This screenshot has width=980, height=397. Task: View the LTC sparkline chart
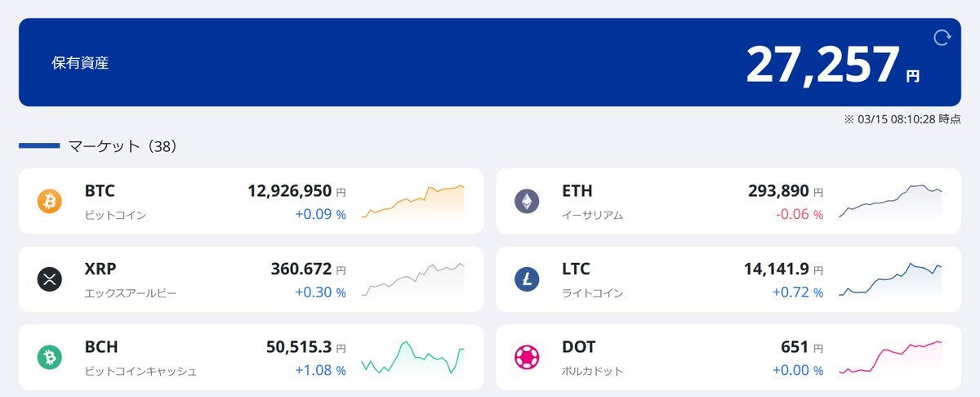(x=889, y=279)
